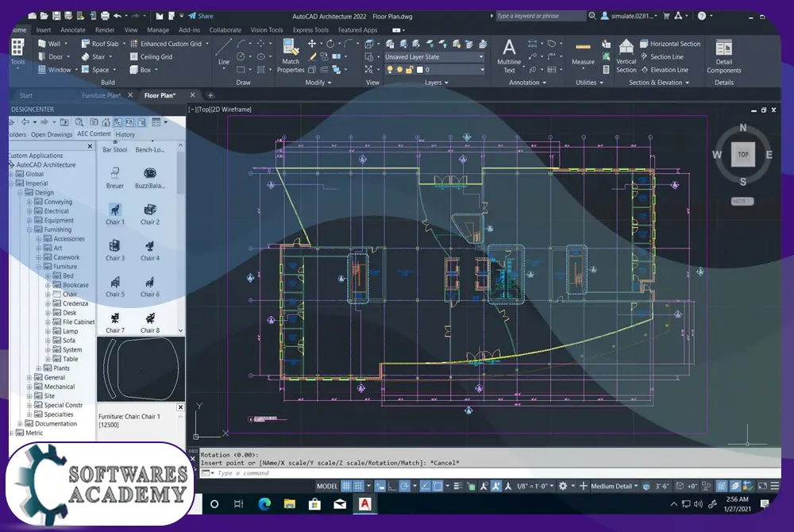Screen dimensions: 794x532
Task: Switch to Furniture Plan drawing tab
Action: [x=102, y=95]
